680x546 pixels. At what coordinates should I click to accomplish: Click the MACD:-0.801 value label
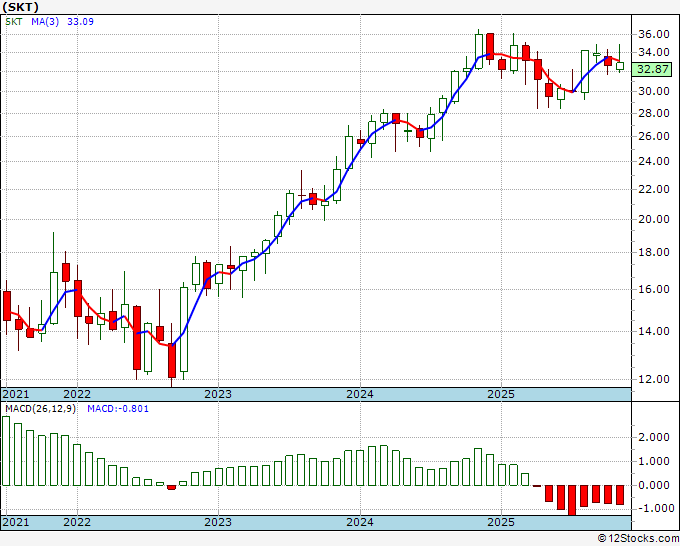(118, 409)
